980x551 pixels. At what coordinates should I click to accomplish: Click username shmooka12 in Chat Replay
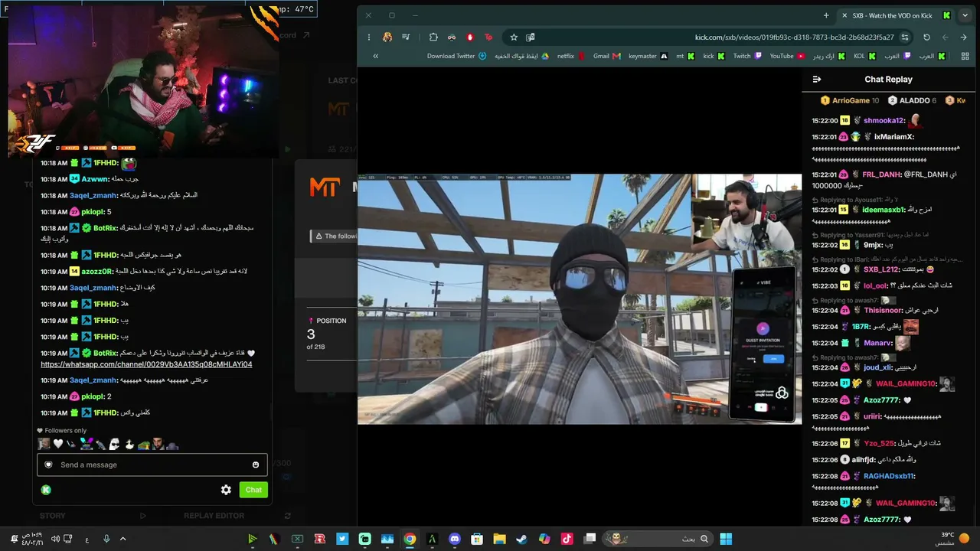coord(884,120)
